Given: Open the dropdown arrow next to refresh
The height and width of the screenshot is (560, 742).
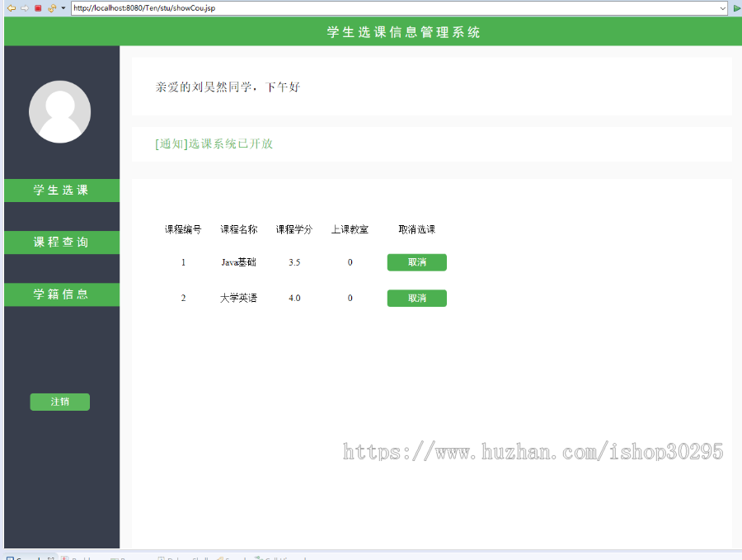Looking at the screenshot, I should tap(62, 7).
